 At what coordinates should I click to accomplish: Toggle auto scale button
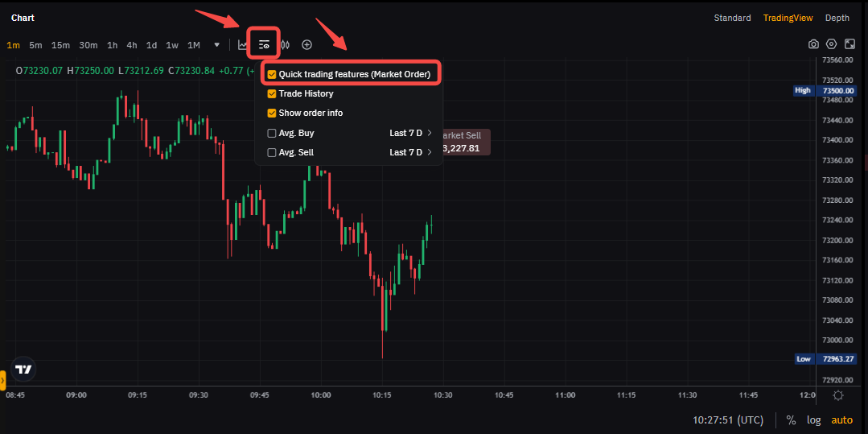(x=842, y=420)
